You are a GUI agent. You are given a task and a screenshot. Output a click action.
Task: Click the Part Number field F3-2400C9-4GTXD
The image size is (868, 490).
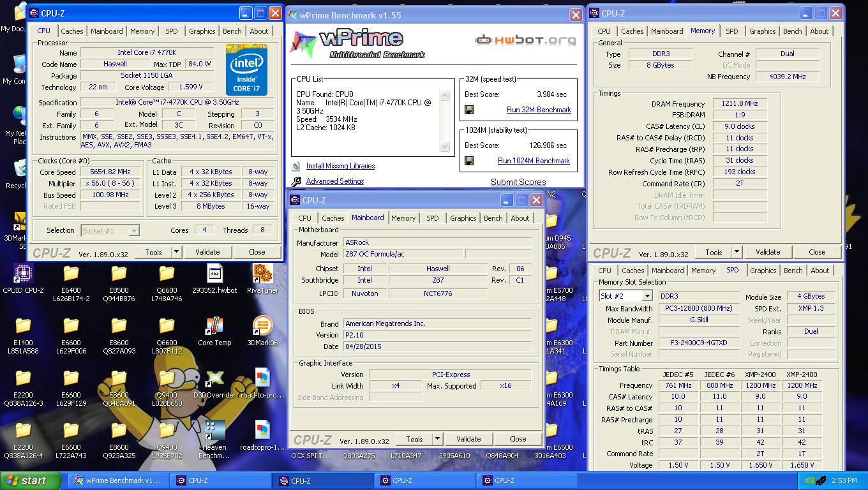click(x=698, y=343)
